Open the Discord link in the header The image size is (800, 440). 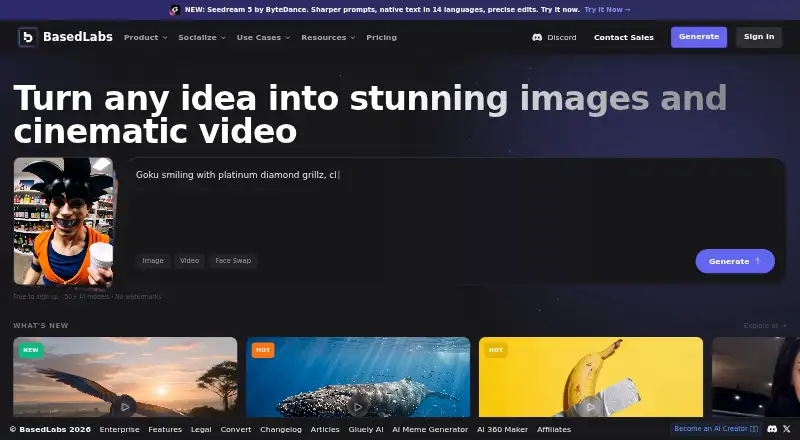click(x=554, y=37)
